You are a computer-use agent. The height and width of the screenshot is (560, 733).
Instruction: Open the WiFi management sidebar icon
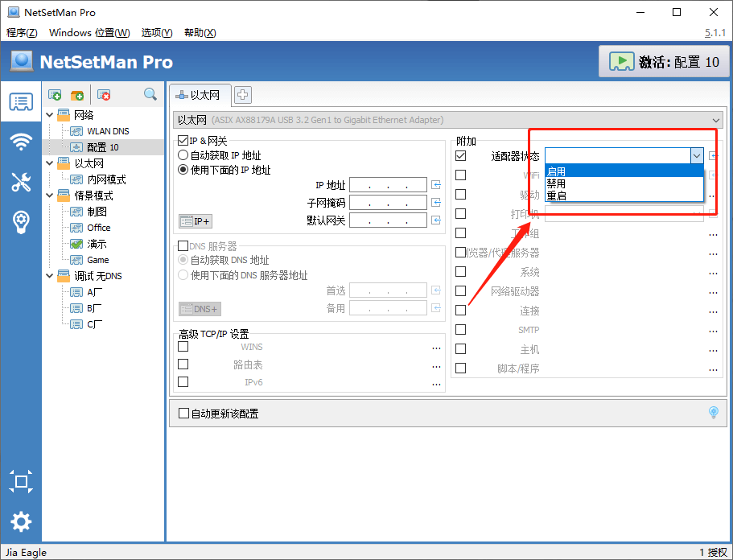(21, 141)
